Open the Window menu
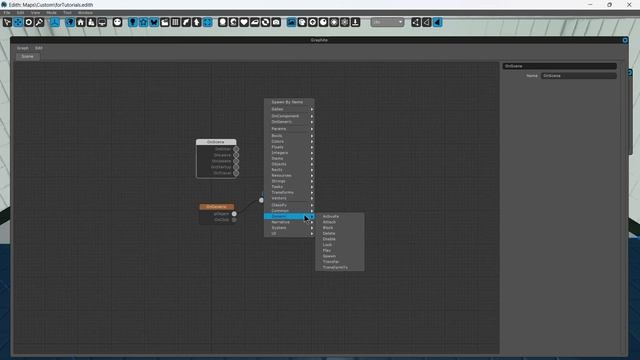The height and width of the screenshot is (360, 640). [85, 13]
